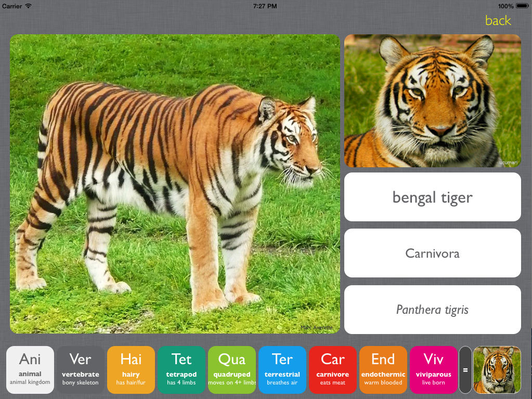Viewport: 532px width, 399px height.
Task: Tap the 7:27 PM clock display
Action: [x=266, y=6]
